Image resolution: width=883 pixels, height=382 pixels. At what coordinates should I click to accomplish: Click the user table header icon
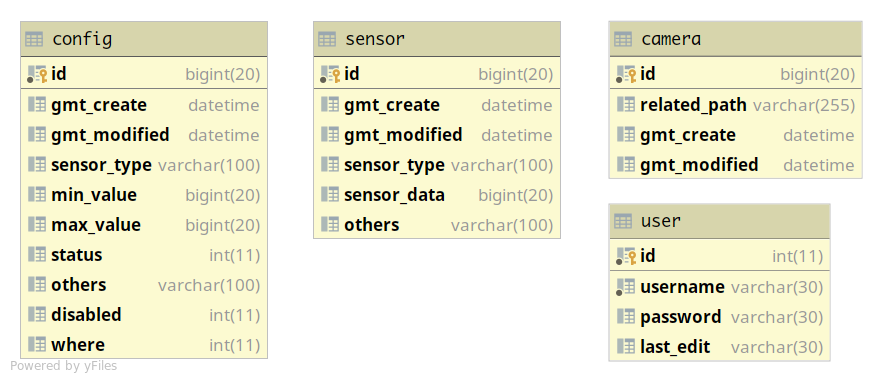pos(623,221)
